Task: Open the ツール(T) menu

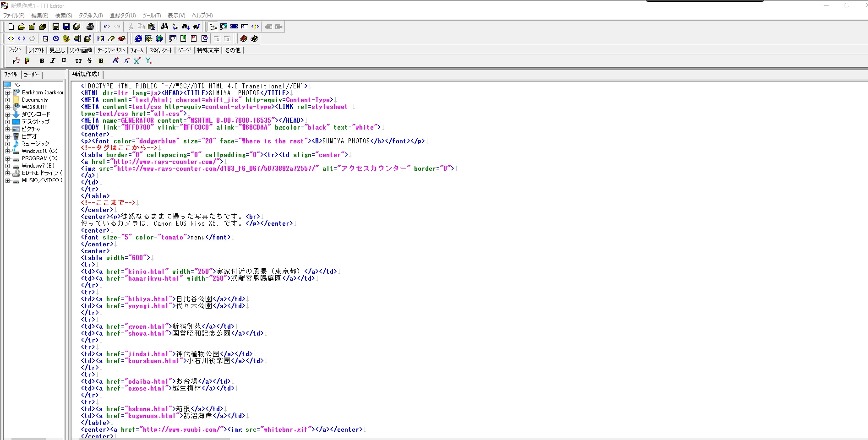Action: pyautogui.click(x=152, y=15)
